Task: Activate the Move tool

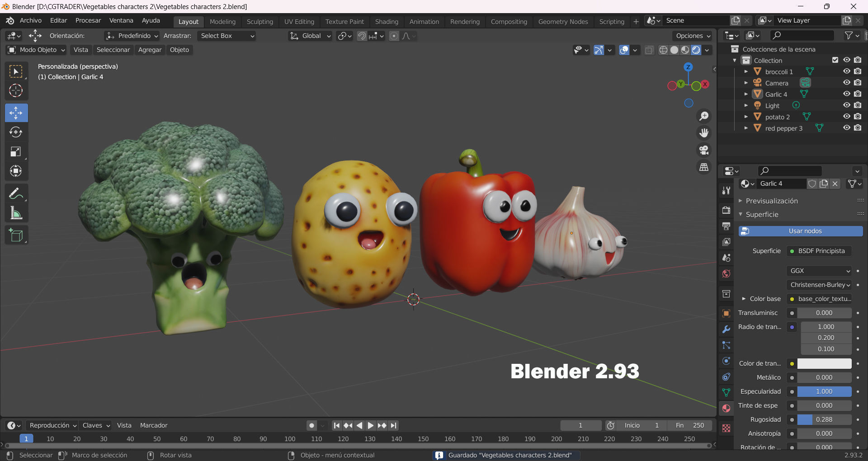Action: tap(16, 113)
